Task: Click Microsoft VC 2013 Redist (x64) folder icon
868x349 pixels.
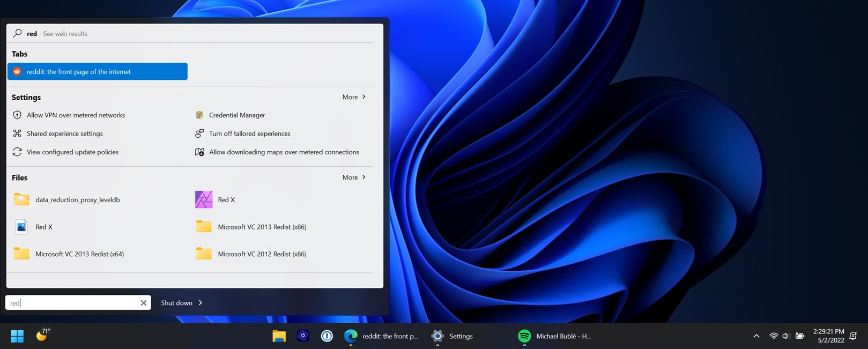Action: 21,254
